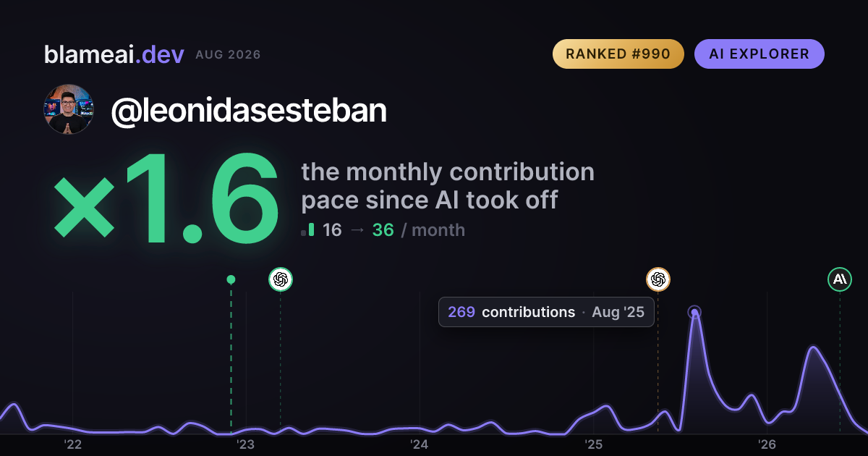
Task: Click the green 36 per month value
Action: tap(383, 230)
